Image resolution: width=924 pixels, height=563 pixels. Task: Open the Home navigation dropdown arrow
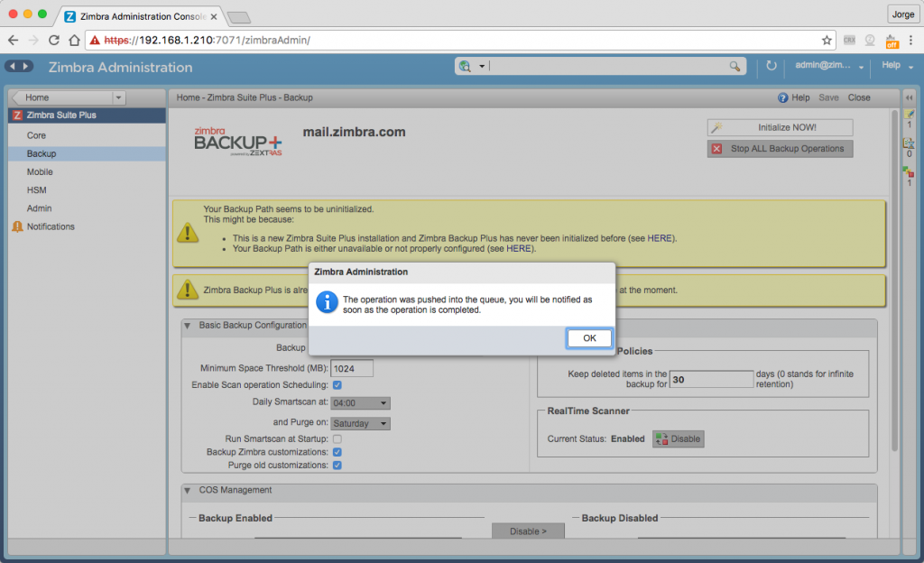pos(118,97)
